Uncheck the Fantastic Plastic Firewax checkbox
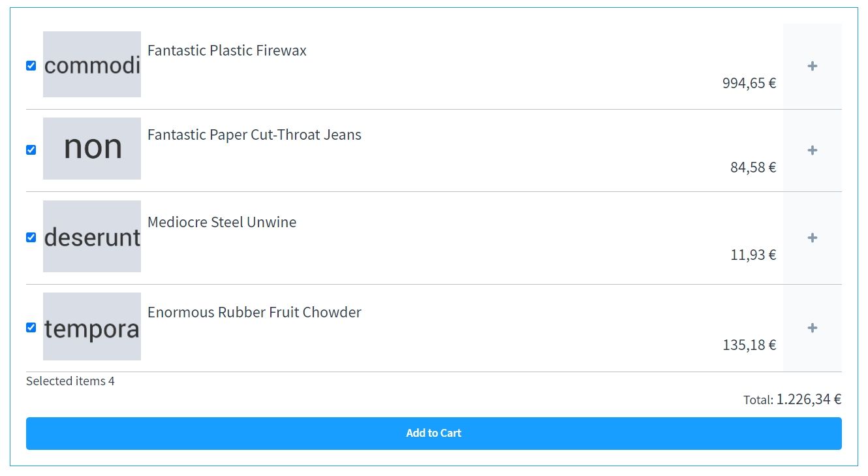868x476 pixels. click(31, 65)
